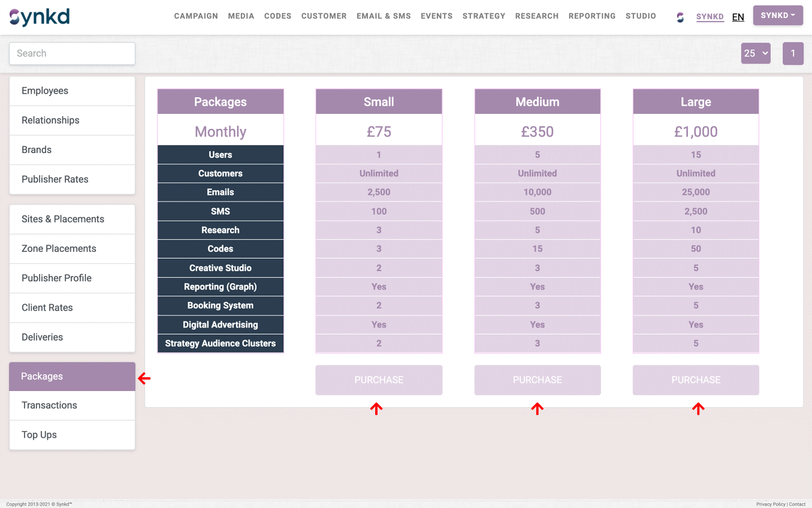Expand the 25 per-page dropdown
The height and width of the screenshot is (508, 812).
[756, 53]
